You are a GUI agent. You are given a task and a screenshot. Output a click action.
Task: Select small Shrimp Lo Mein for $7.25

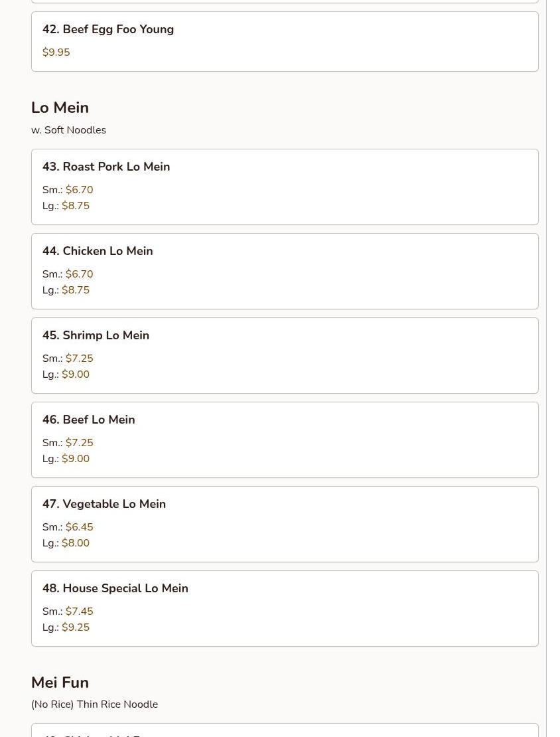79,359
